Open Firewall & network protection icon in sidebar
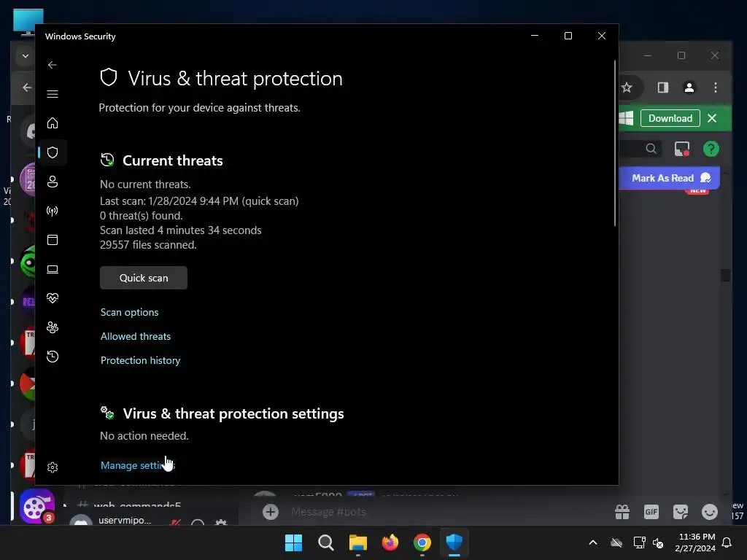The height and width of the screenshot is (560, 747). coord(53,211)
